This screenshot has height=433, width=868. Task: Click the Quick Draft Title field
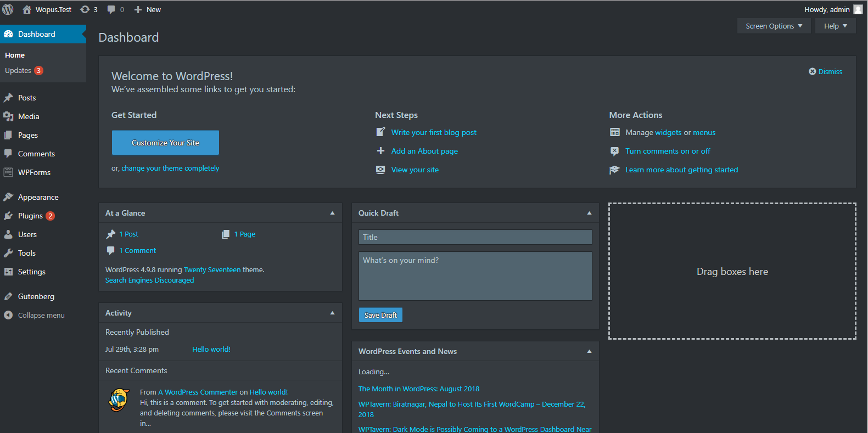475,237
